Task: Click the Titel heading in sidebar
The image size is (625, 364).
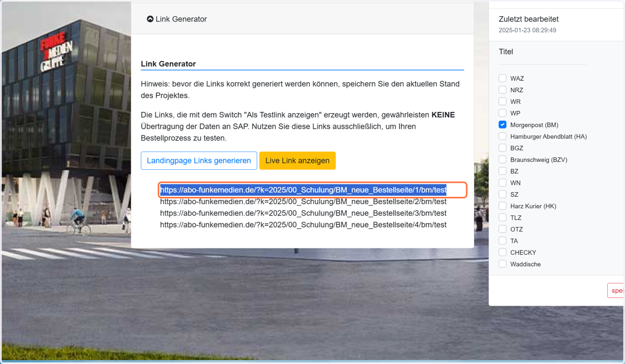Action: 506,52
